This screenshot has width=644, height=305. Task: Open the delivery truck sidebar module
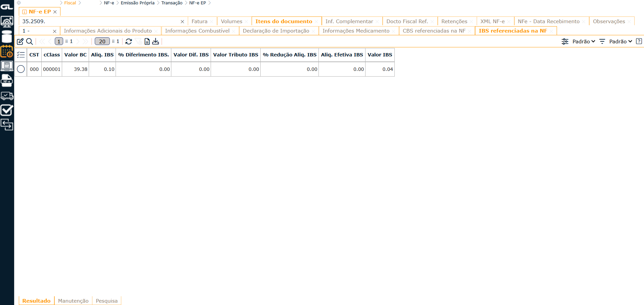coord(7,96)
